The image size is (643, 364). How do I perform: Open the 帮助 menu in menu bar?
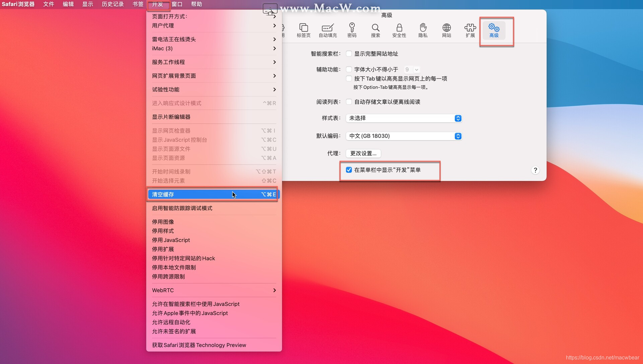[197, 4]
